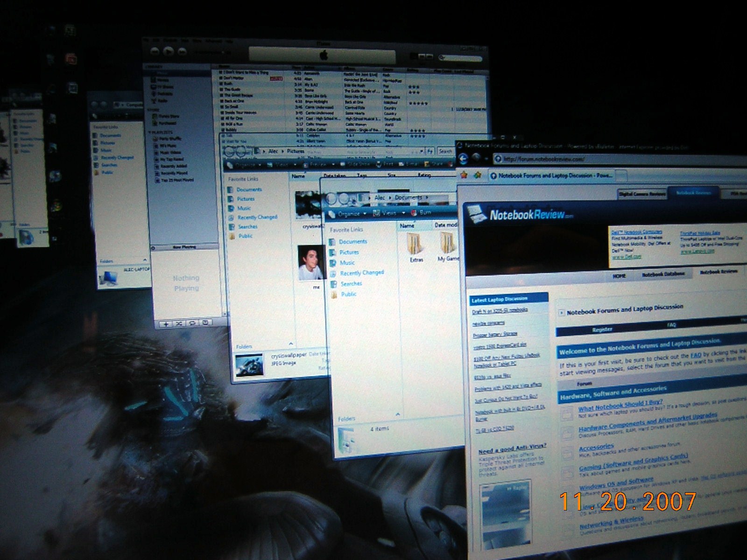Select the My Games folder icon

coord(448,246)
